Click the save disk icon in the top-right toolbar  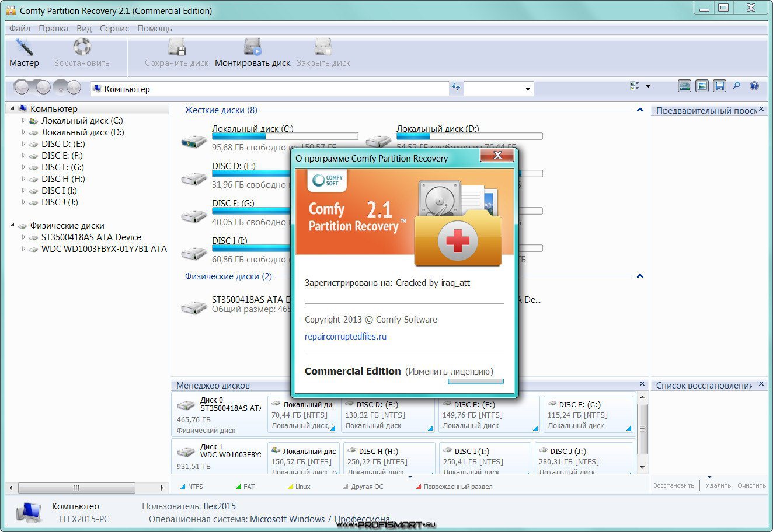coord(719,86)
